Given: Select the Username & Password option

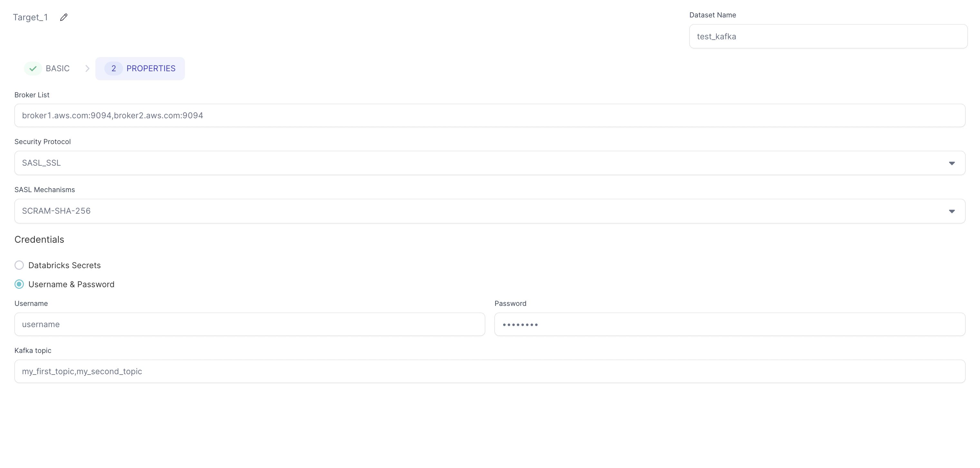Looking at the screenshot, I should tap(19, 284).
